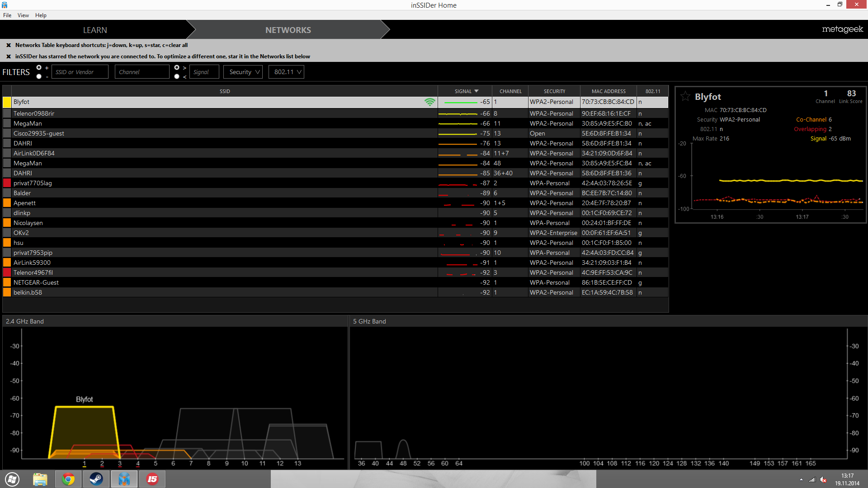Viewport: 868px width, 488px height.
Task: Select the Balder network row
Action: pyautogui.click(x=335, y=193)
